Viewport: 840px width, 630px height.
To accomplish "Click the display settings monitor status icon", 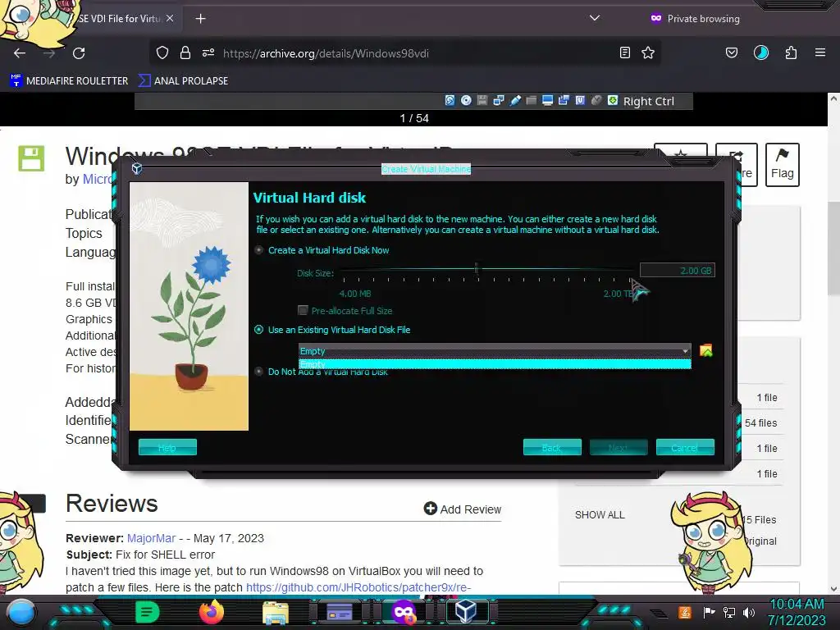I will point(547,101).
